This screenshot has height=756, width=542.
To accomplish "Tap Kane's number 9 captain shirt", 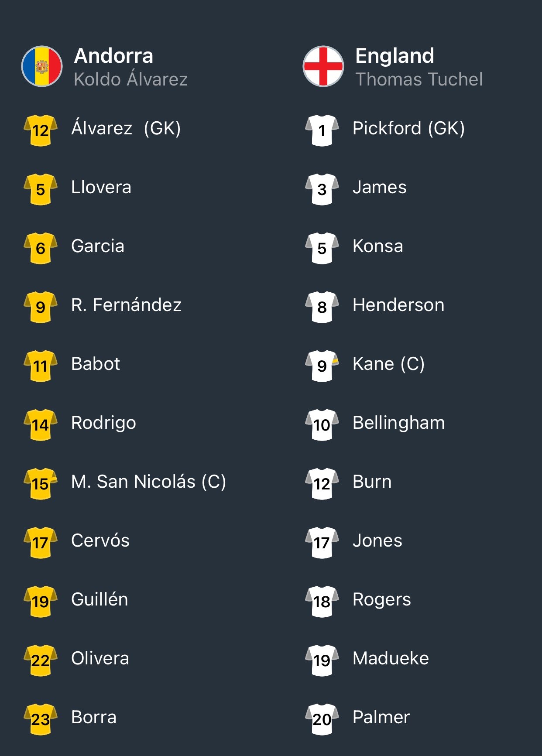I will 322,366.
